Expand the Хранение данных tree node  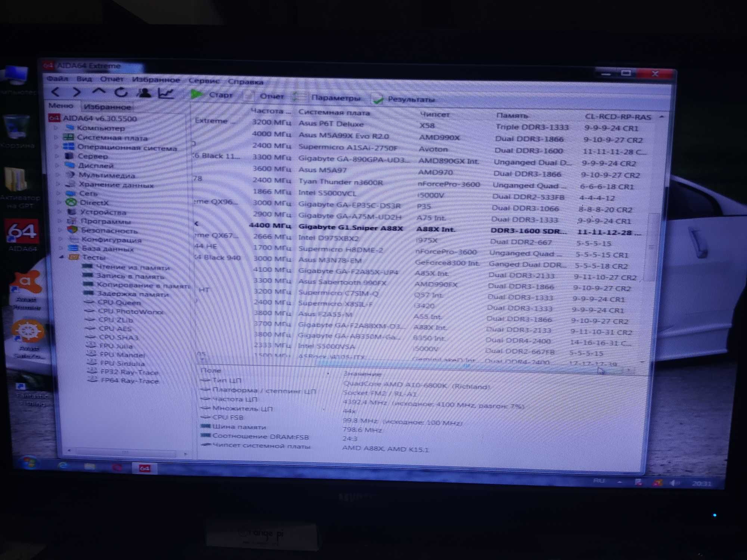(x=58, y=184)
